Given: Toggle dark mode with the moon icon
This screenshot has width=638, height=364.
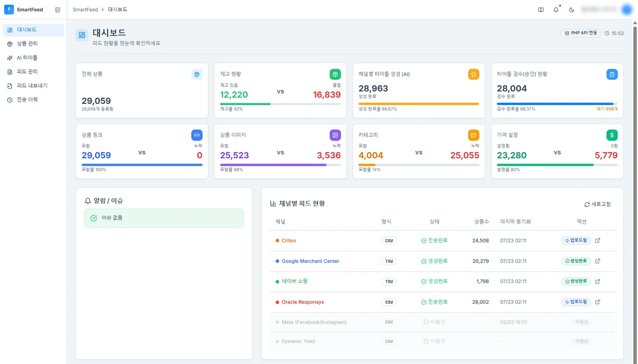Looking at the screenshot, I should coord(571,10).
